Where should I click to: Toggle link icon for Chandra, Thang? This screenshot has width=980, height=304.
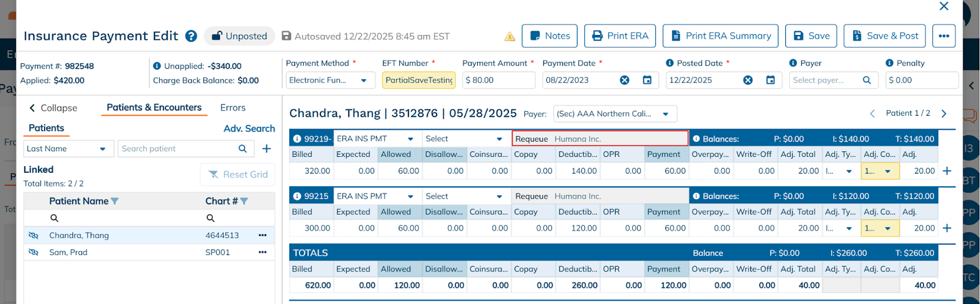click(x=34, y=235)
